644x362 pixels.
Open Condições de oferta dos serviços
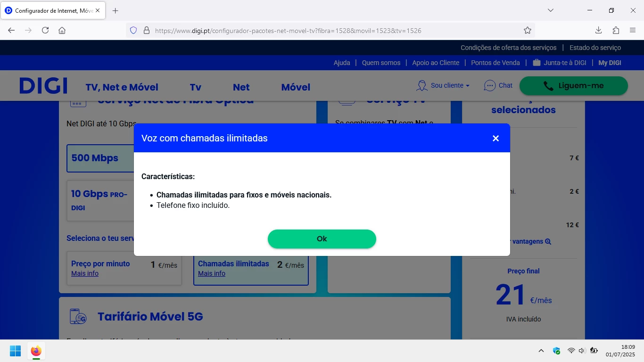(509, 48)
